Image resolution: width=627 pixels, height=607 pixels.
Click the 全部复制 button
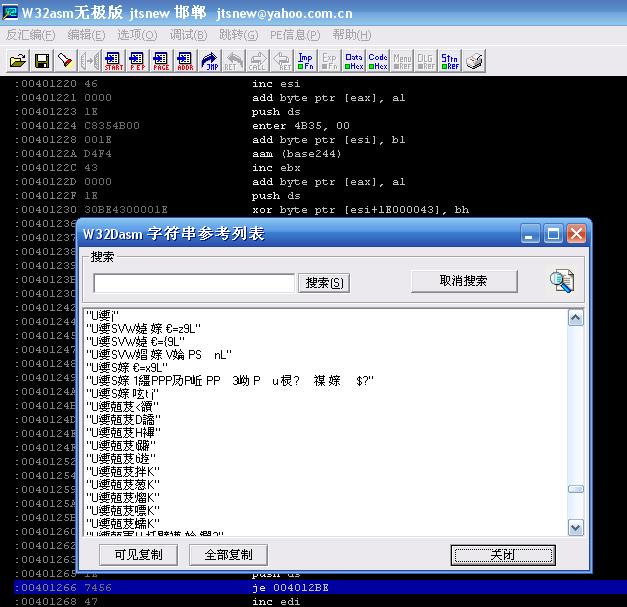click(228, 555)
